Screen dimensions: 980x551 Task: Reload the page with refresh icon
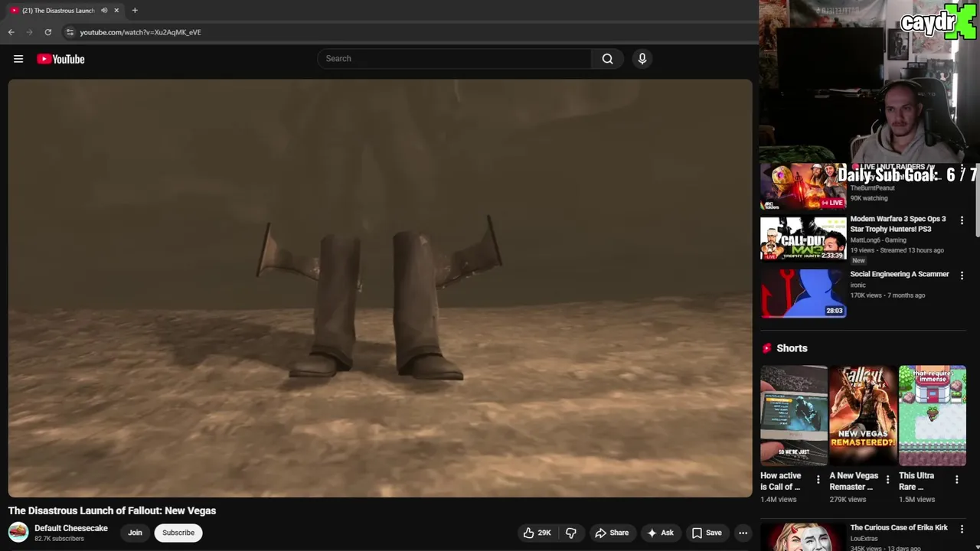point(47,32)
